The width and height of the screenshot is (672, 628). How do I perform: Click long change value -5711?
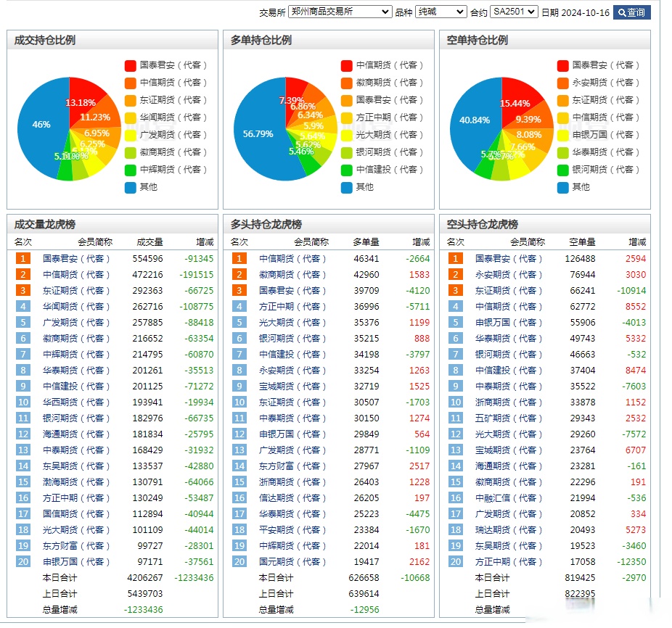pyautogui.click(x=418, y=307)
